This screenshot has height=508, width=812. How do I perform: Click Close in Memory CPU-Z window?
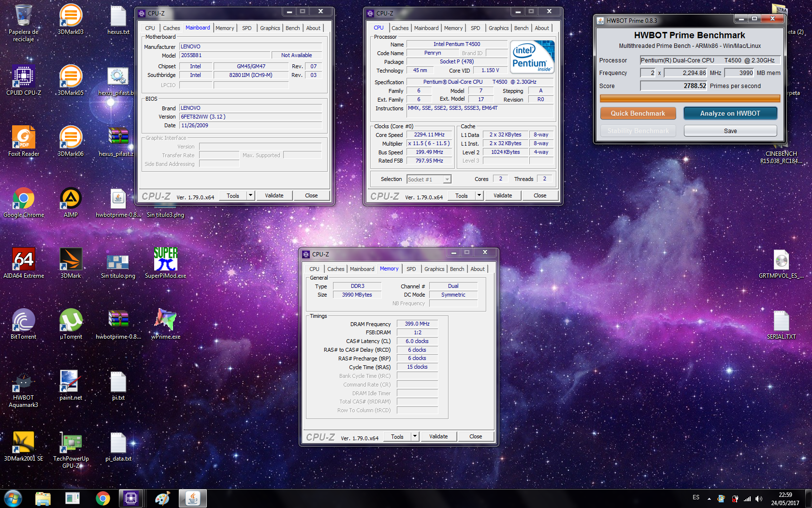tap(476, 436)
